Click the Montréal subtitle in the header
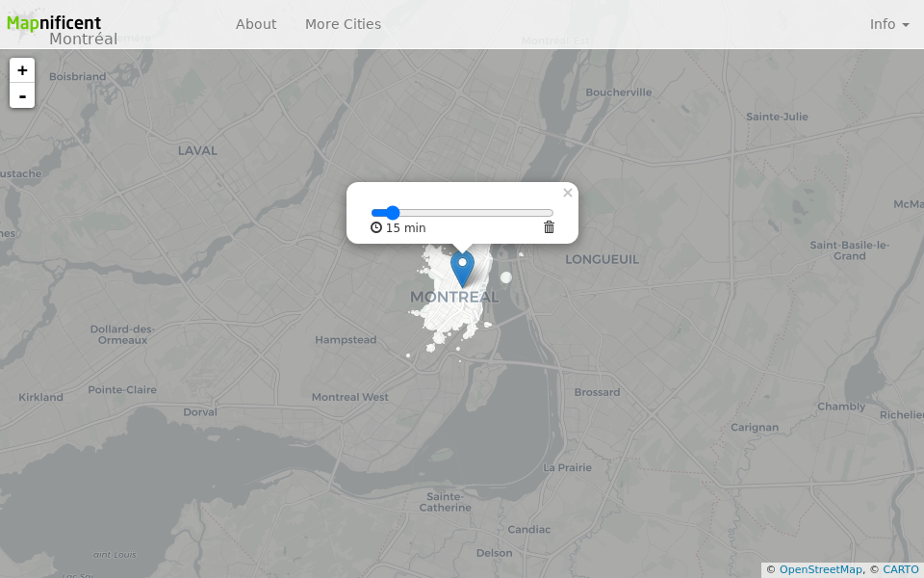924x578 pixels. [84, 39]
